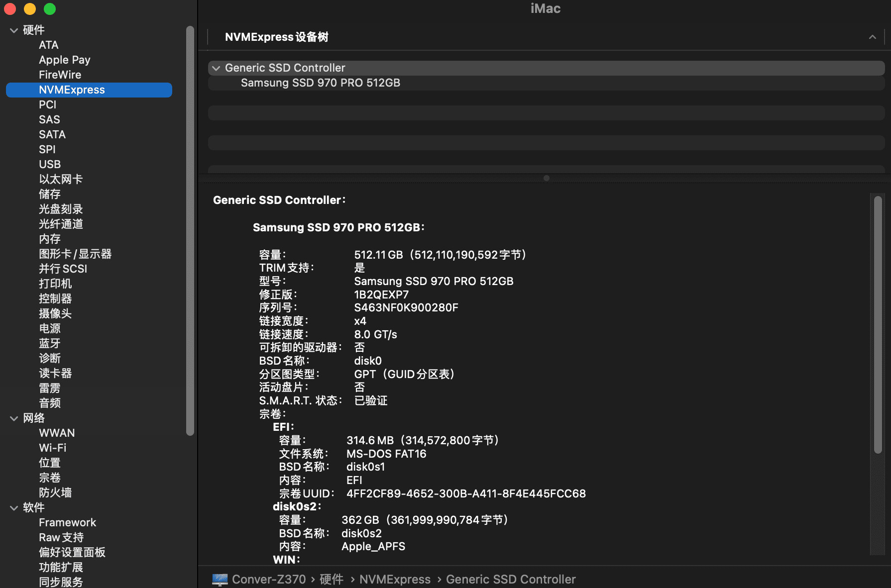Click the Apple_APFS content value

point(373,547)
